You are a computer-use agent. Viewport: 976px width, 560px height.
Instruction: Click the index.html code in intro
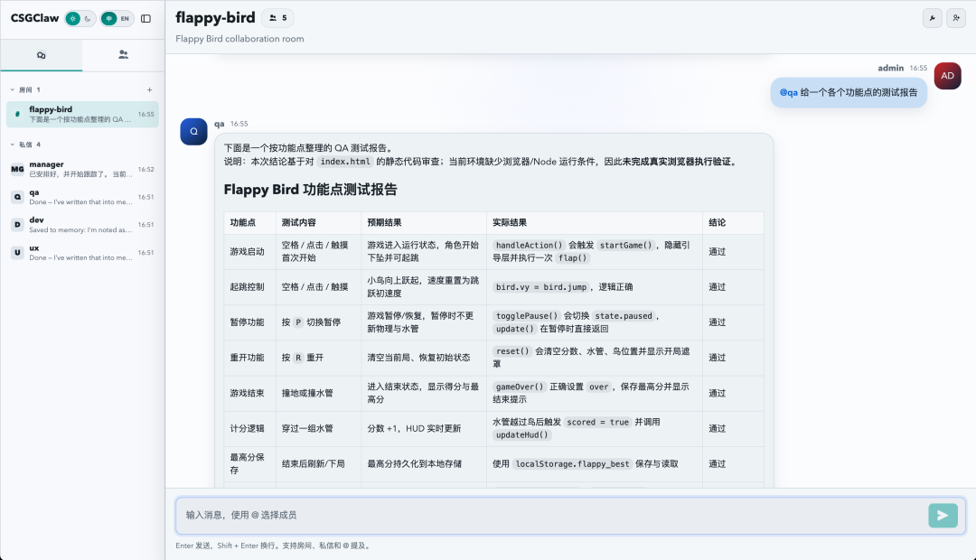click(x=345, y=162)
